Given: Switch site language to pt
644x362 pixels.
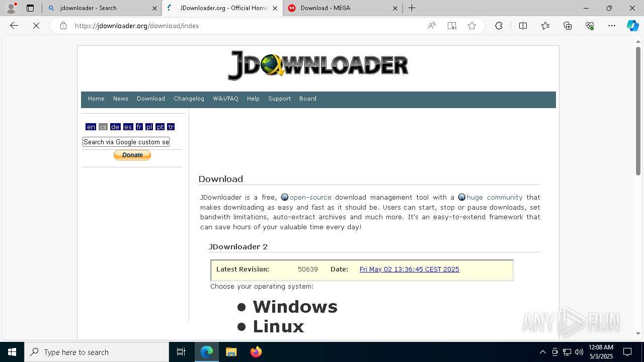Looking at the screenshot, I should point(160,127).
